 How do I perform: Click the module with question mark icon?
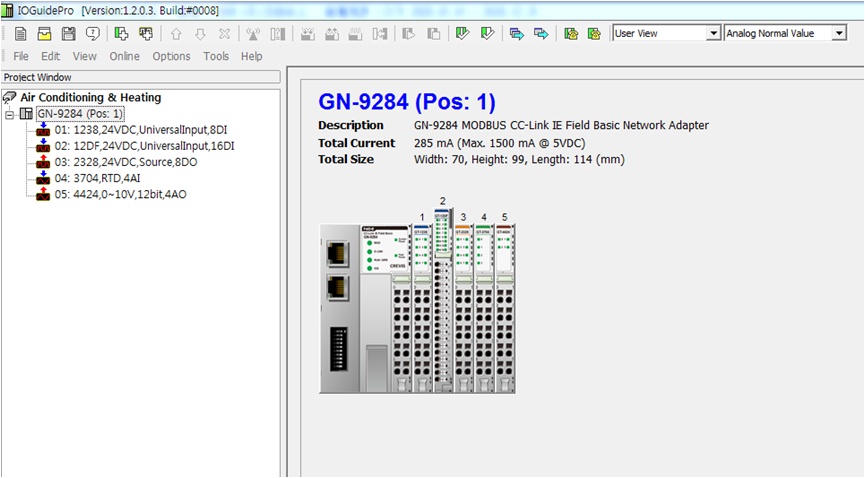click(277, 34)
